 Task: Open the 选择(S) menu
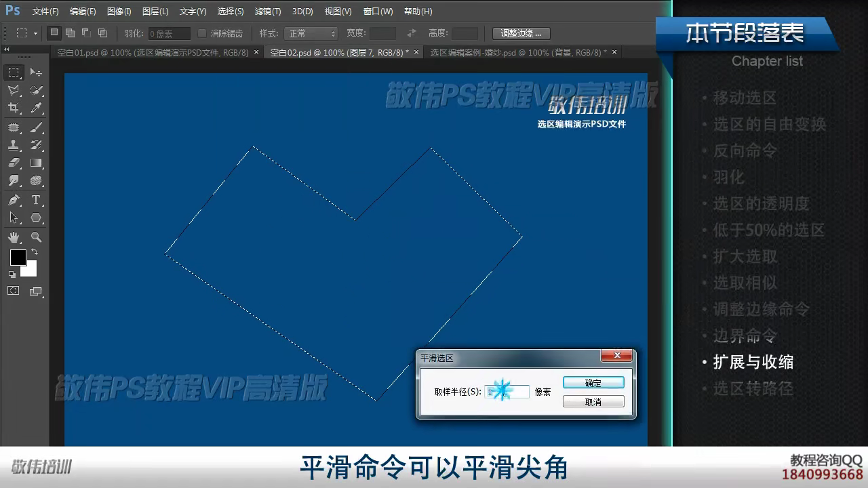pyautogui.click(x=231, y=12)
